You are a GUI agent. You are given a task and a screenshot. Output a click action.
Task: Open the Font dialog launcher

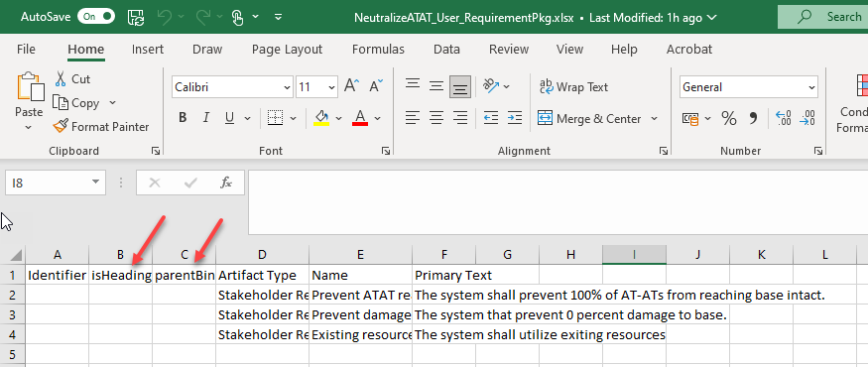[385, 151]
